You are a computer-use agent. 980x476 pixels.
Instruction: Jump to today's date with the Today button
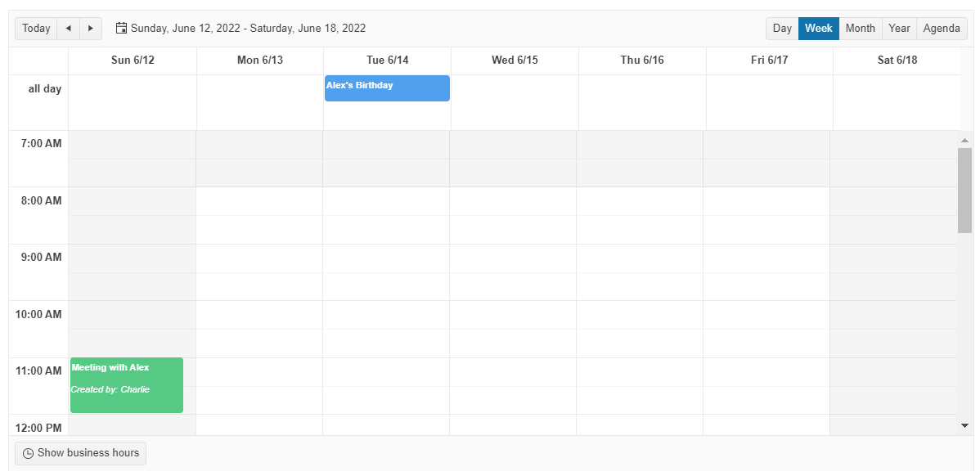tap(35, 28)
